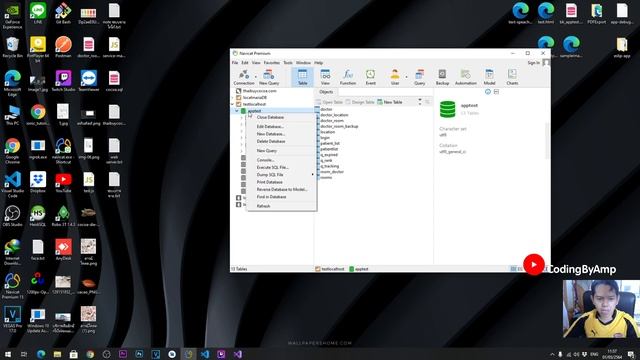Collapse the testlocalhost connection node
This screenshot has width=640, height=360.
coord(233,104)
